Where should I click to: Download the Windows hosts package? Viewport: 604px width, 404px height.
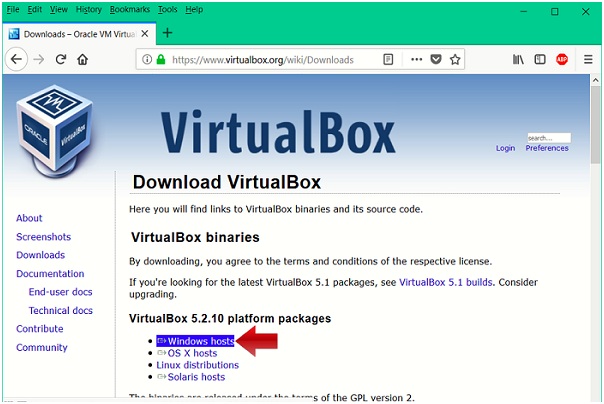click(195, 341)
